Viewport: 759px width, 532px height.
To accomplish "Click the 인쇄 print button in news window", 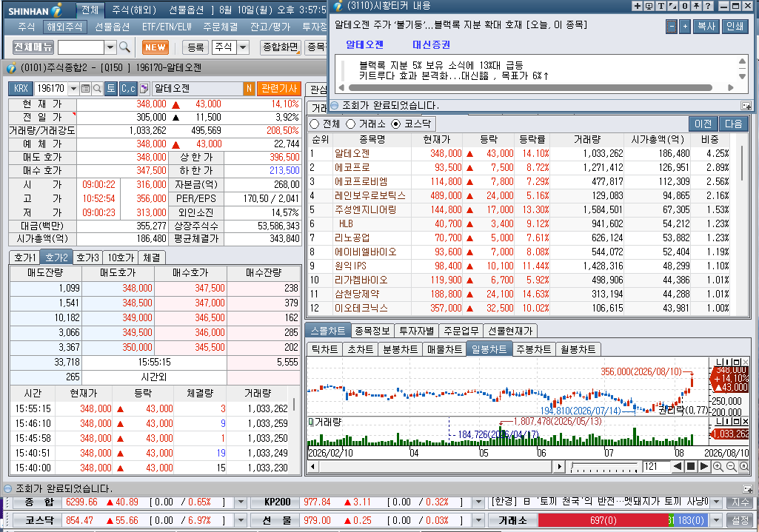I will [735, 27].
